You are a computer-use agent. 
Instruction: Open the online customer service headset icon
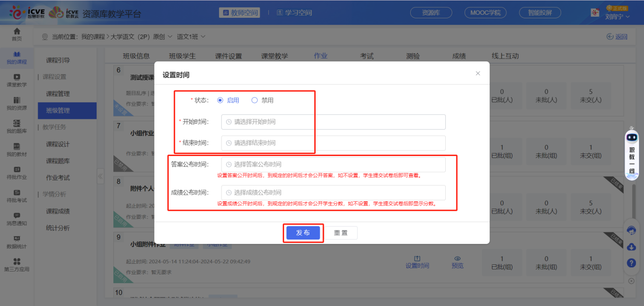click(x=631, y=230)
